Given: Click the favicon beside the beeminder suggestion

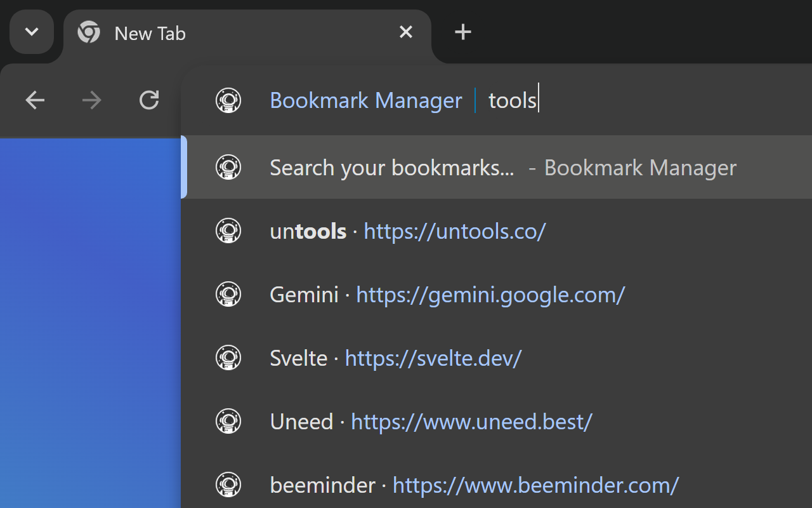Looking at the screenshot, I should pyautogui.click(x=228, y=485).
